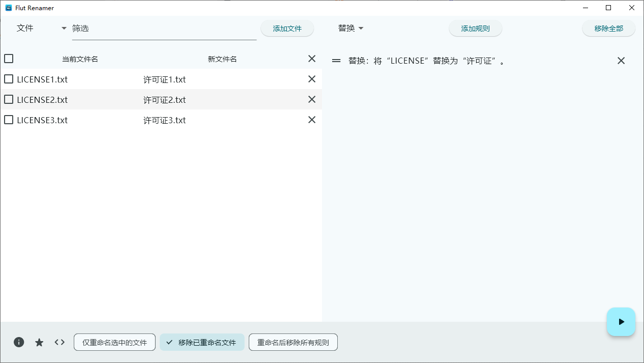Check the LICENSE3.txt checkbox
Viewport: 644px width, 363px height.
(x=9, y=120)
